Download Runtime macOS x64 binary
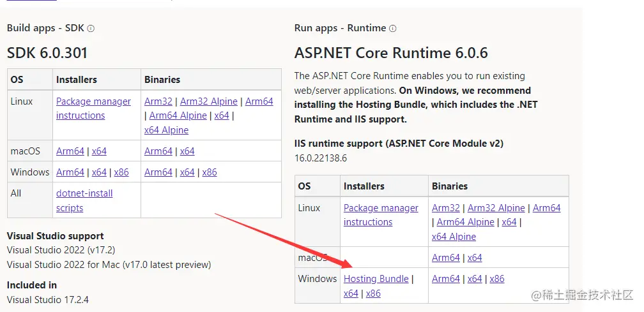This screenshot has width=644, height=312. [x=475, y=258]
